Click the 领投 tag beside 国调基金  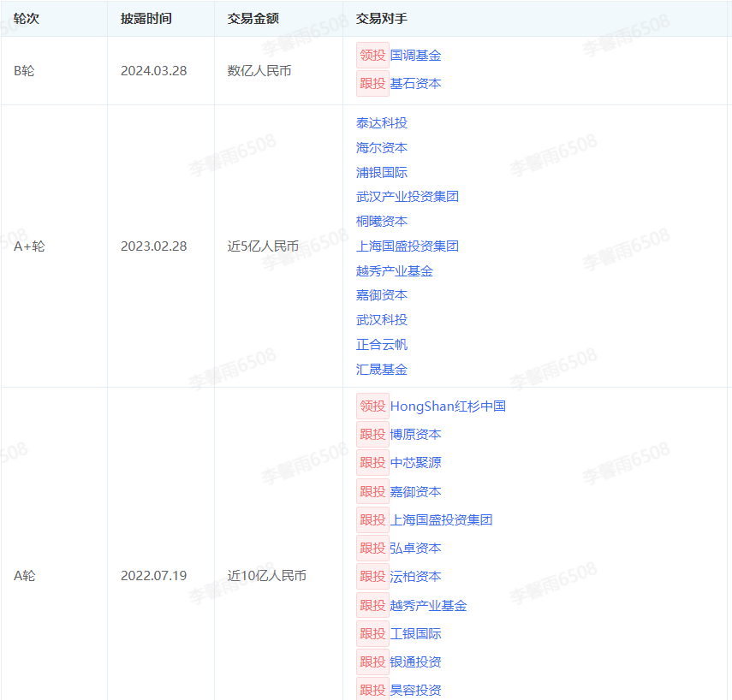(372, 56)
